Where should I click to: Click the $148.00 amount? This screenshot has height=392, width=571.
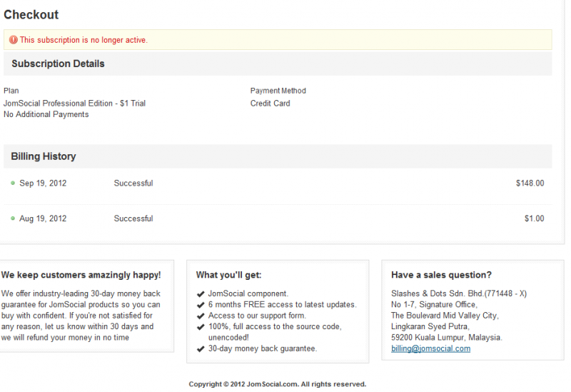[x=530, y=183]
